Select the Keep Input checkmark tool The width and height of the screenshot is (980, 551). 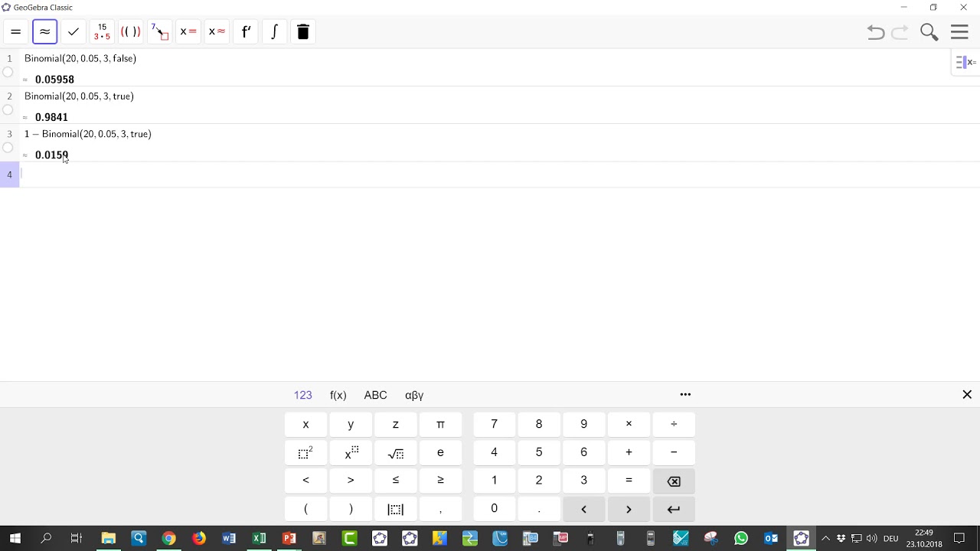[73, 32]
